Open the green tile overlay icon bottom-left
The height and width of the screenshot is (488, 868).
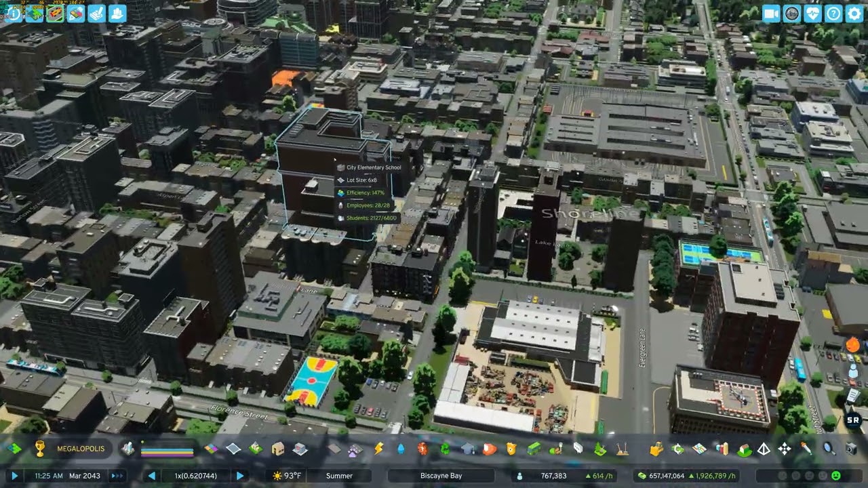click(14, 449)
